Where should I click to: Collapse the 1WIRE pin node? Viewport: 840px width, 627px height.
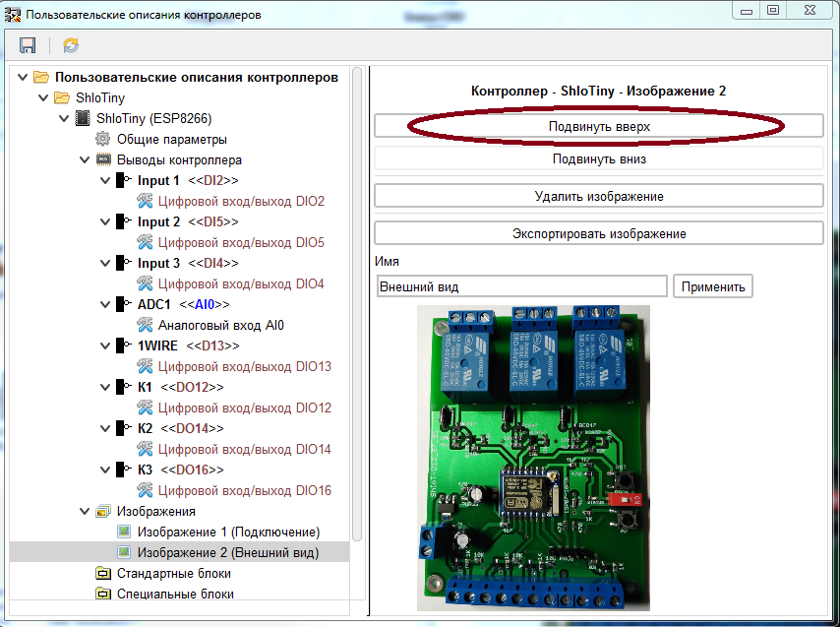click(x=105, y=345)
